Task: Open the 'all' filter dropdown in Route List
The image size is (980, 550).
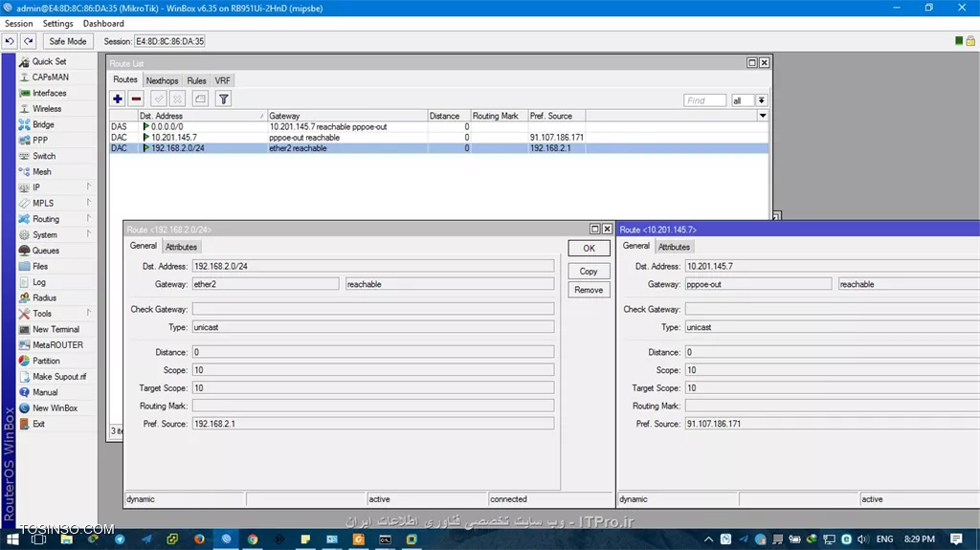Action: coord(761,100)
